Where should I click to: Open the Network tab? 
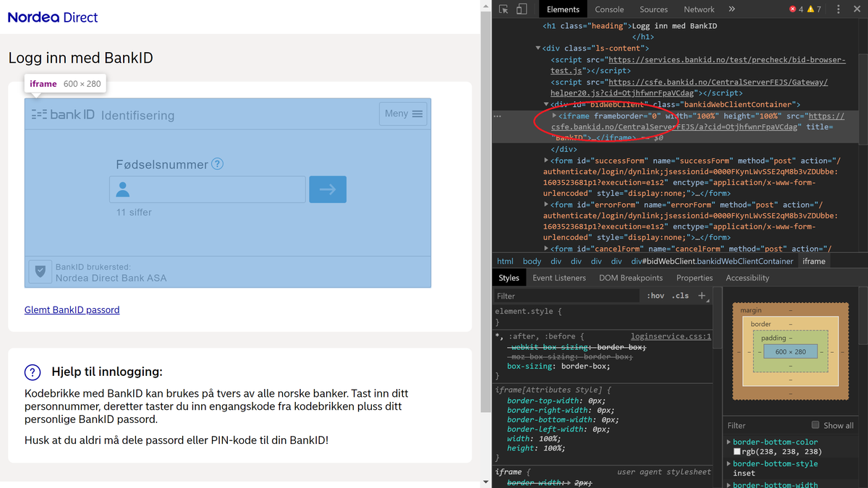click(x=699, y=9)
